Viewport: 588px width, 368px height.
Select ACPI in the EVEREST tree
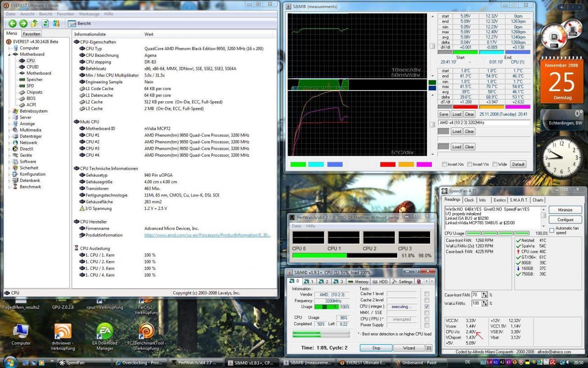tap(31, 104)
